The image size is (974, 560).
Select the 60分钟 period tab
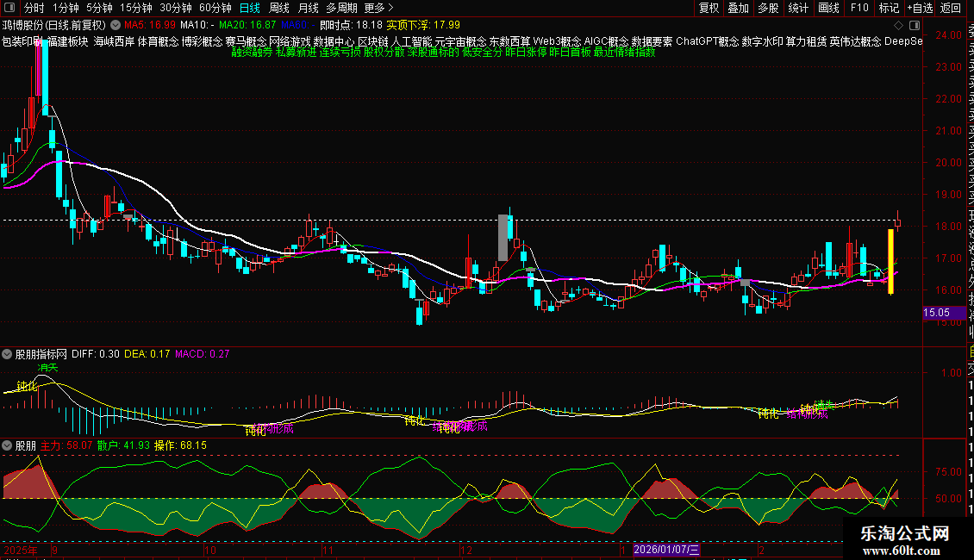pos(215,8)
